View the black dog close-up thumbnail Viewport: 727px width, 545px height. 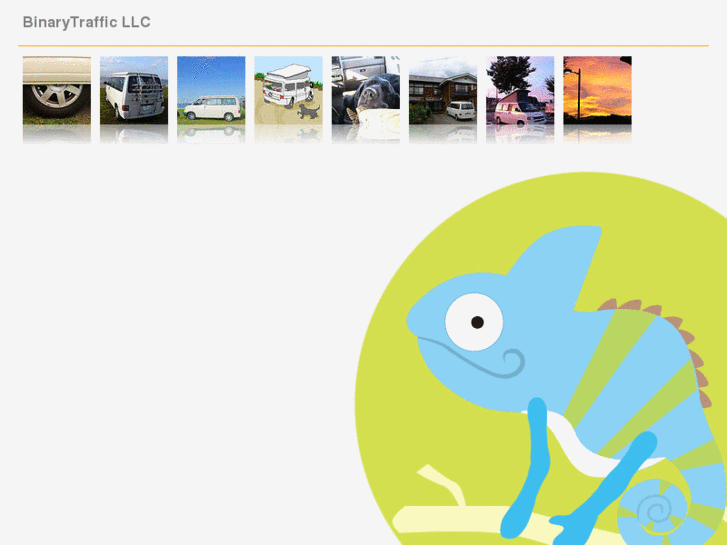click(x=366, y=90)
